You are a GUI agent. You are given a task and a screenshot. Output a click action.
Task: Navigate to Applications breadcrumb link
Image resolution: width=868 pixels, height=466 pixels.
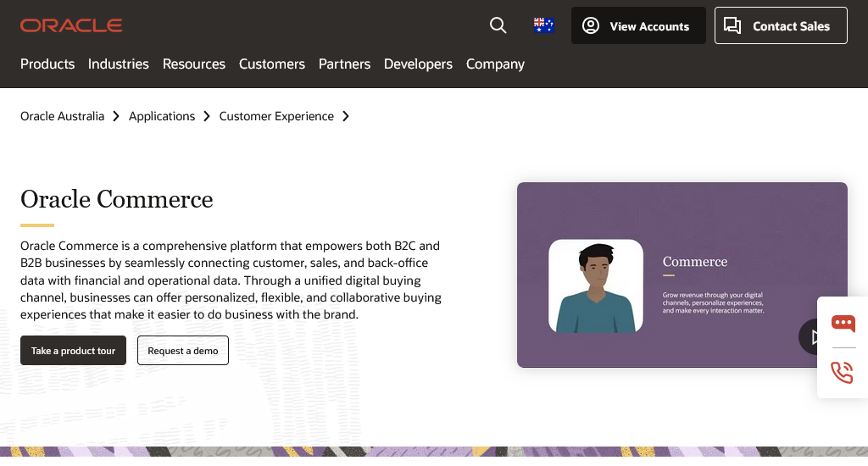tap(162, 116)
